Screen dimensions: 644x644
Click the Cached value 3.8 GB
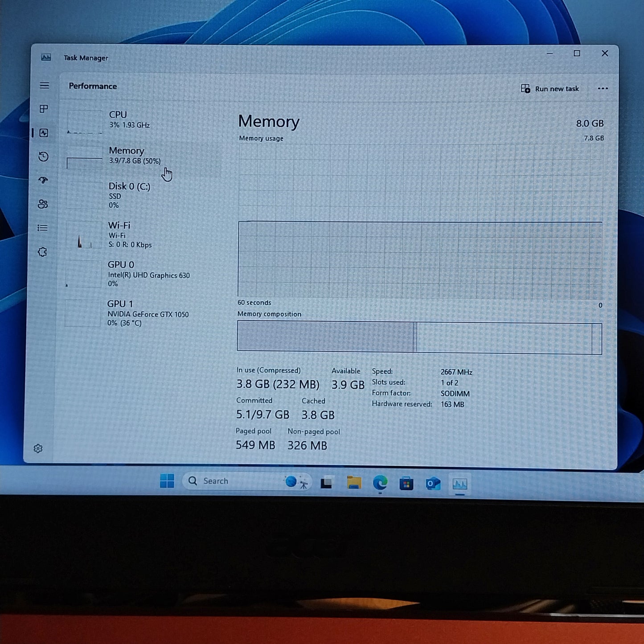coord(318,415)
